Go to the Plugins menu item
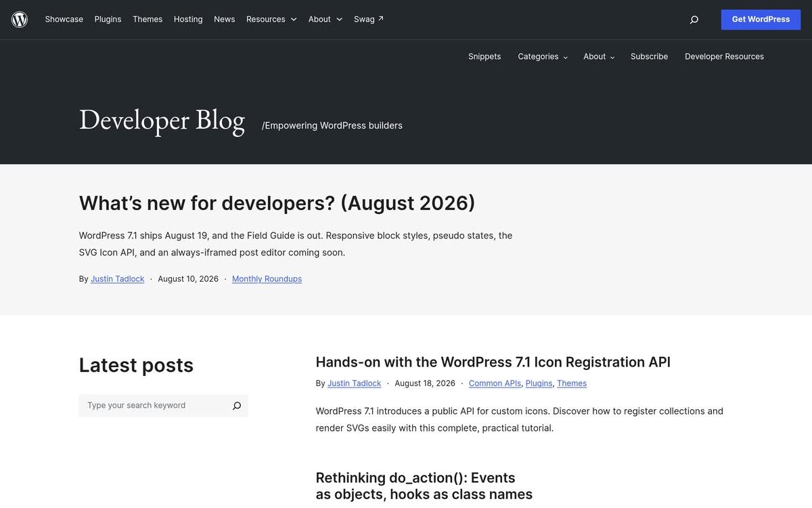812x508 pixels. click(x=108, y=19)
